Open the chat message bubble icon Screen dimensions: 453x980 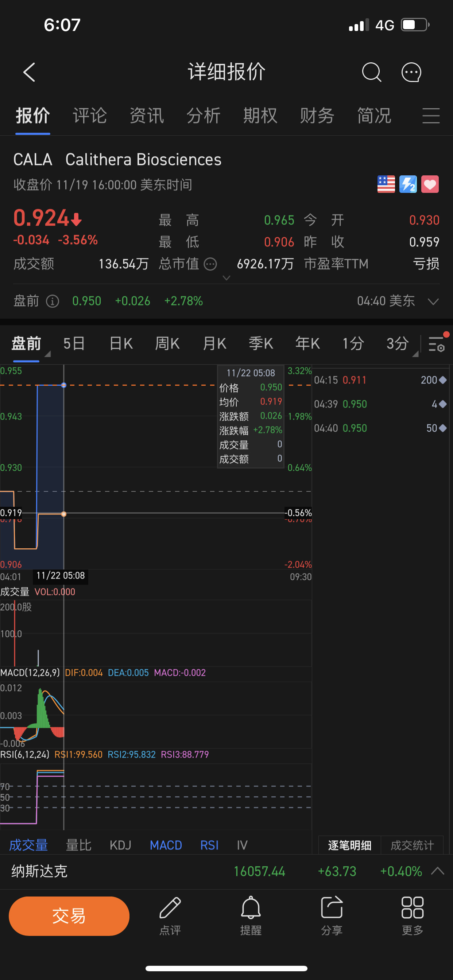coord(411,72)
